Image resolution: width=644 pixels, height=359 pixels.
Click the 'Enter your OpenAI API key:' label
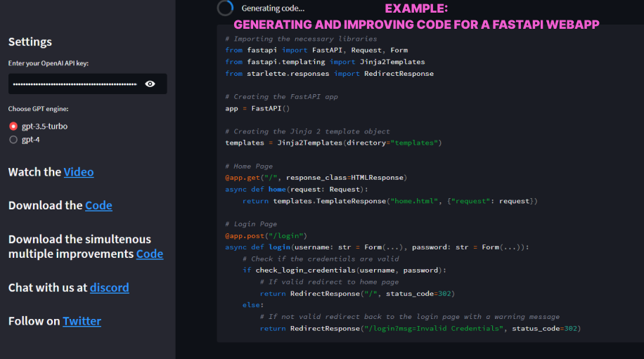49,63
